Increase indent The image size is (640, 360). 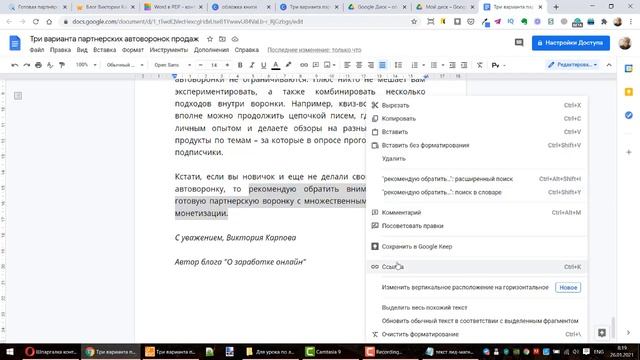coord(464,65)
